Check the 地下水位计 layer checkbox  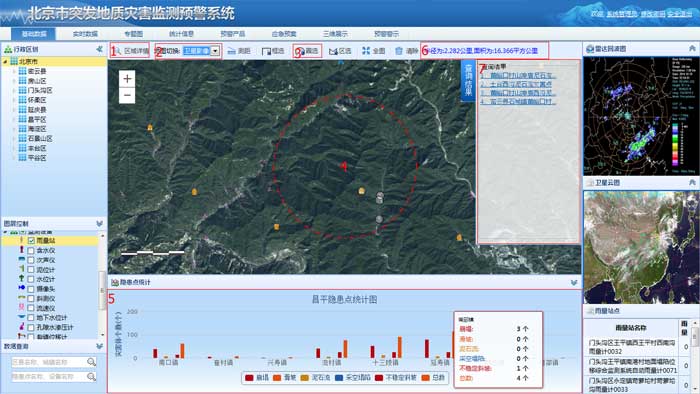(x=31, y=318)
